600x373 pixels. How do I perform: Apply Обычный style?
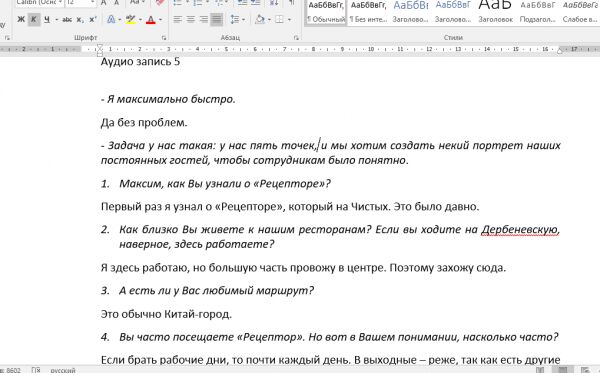click(x=326, y=12)
